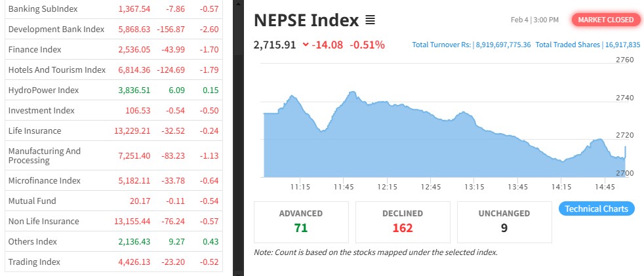Image resolution: width=644 pixels, height=276 pixels.
Task: Click the Declined stocks count box
Action: click(402, 221)
